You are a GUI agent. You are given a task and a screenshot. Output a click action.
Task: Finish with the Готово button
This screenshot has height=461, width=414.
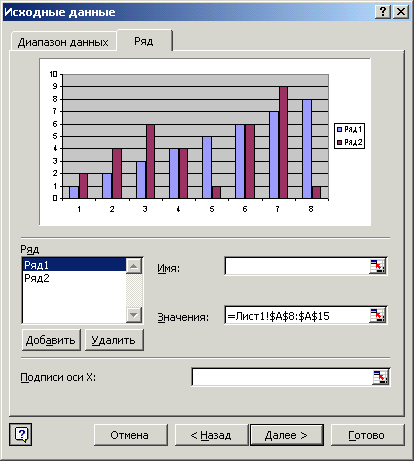click(x=367, y=435)
